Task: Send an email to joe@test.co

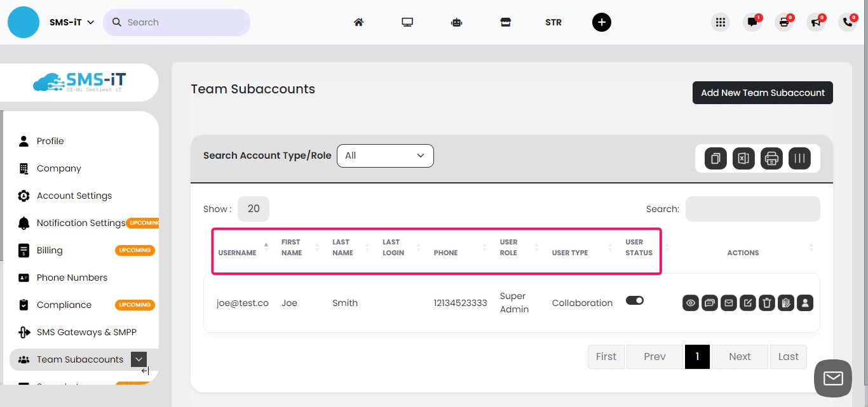Action: [x=729, y=303]
